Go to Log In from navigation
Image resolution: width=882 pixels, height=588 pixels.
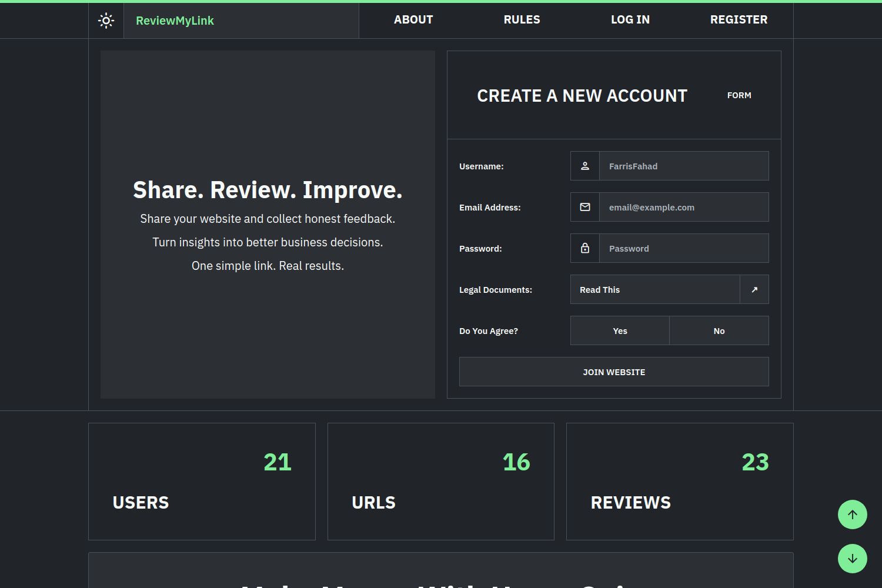[630, 19]
